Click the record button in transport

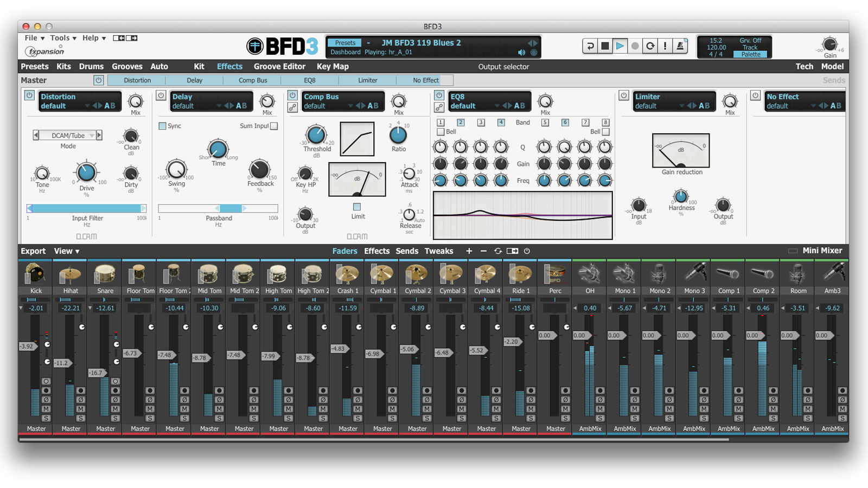pos(635,46)
